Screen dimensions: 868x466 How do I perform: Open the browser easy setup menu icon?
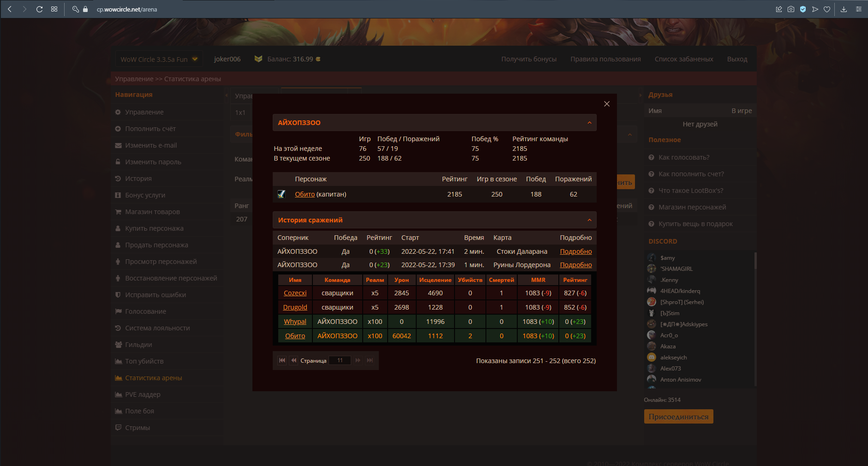click(x=858, y=9)
